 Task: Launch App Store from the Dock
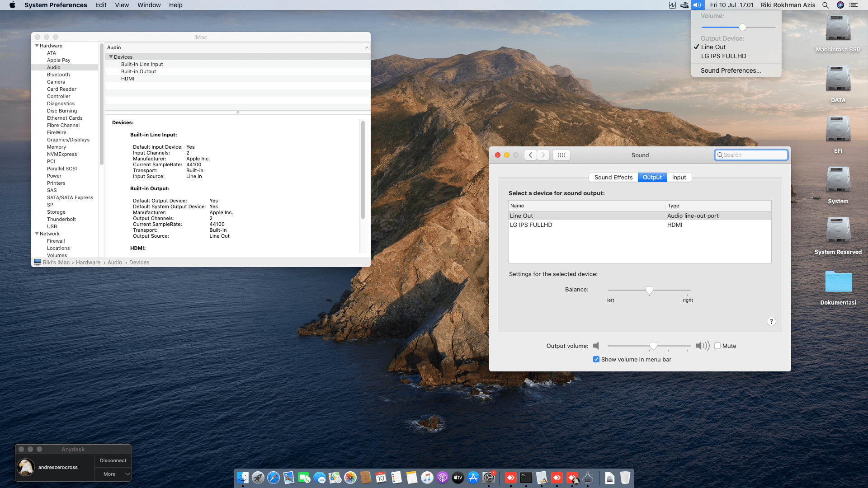coord(473,478)
